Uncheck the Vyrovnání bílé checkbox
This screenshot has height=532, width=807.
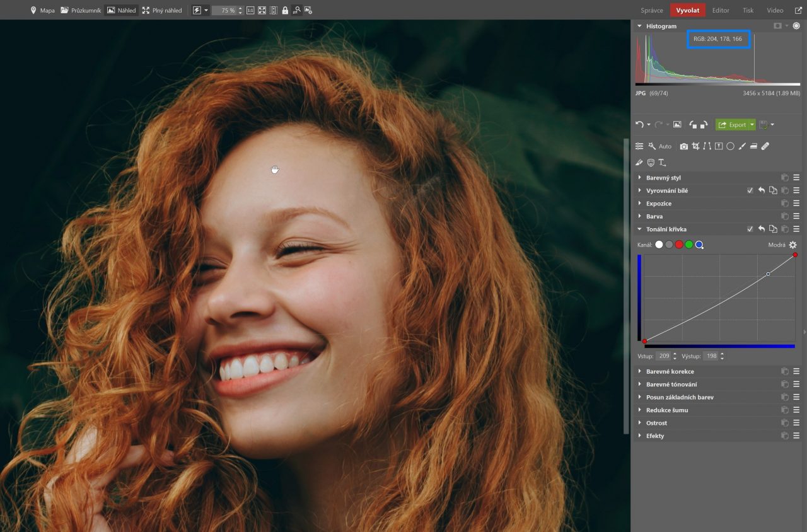(750, 190)
